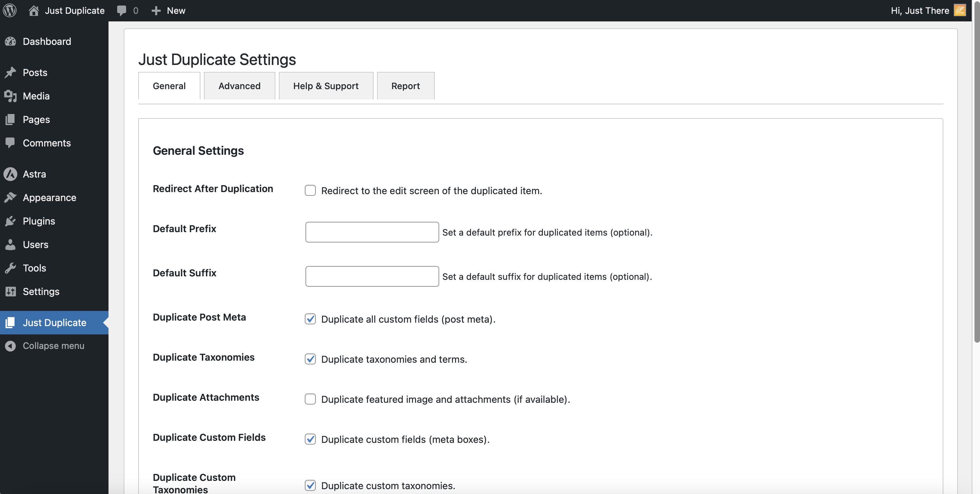Check the Duplicate Attachments checkbox
This screenshot has height=494, width=980.
(x=310, y=399)
